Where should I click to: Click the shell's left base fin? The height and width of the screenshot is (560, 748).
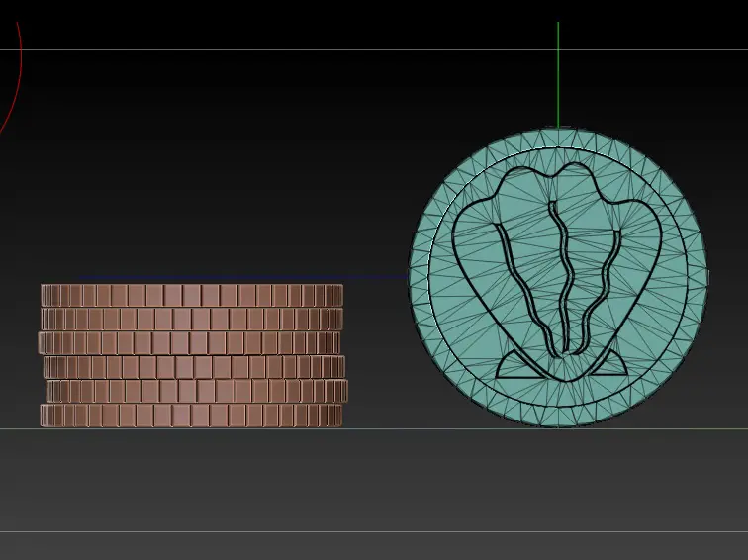(516, 367)
